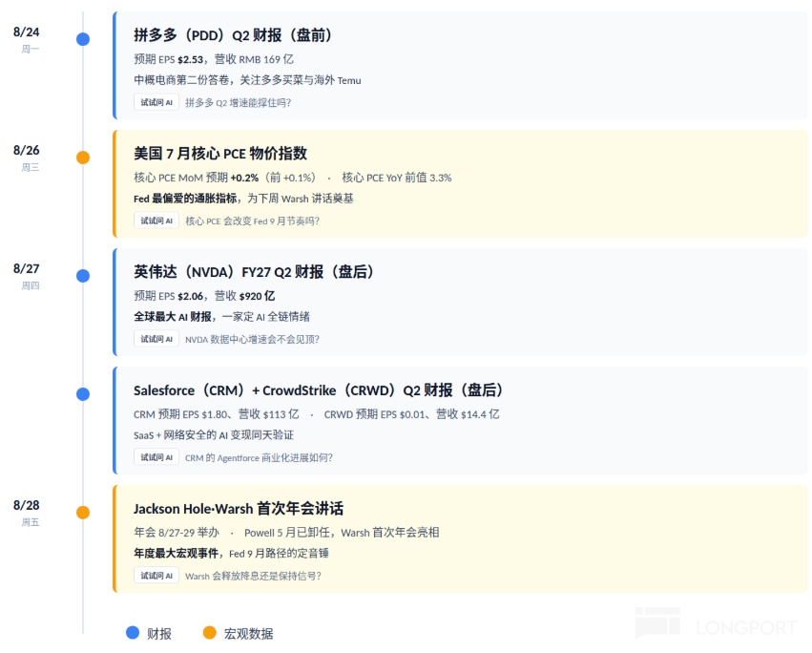Open question 核心 PCE 会改变 Fed 9 月节奏吗?

click(252, 221)
